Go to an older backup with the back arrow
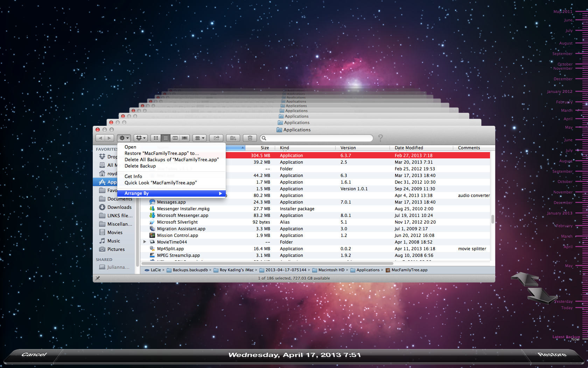The image size is (588, 368). (x=525, y=279)
